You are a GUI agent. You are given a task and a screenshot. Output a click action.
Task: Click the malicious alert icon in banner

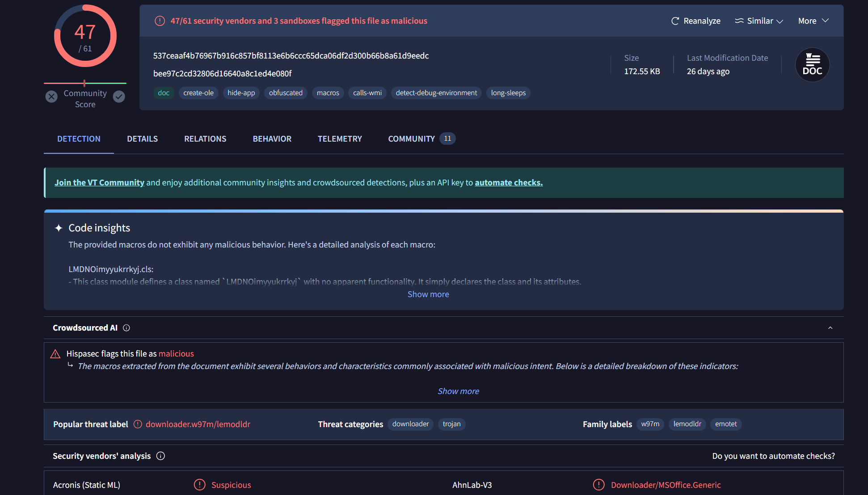pyautogui.click(x=160, y=21)
